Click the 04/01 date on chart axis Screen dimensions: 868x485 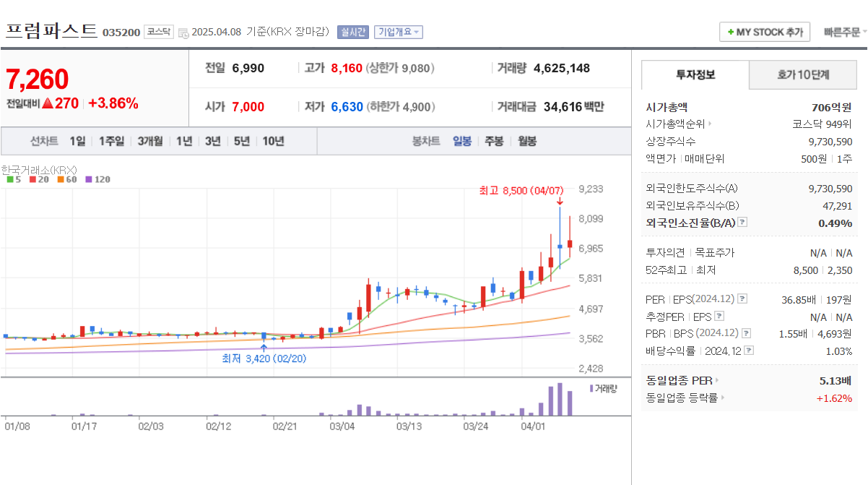pyautogui.click(x=533, y=426)
